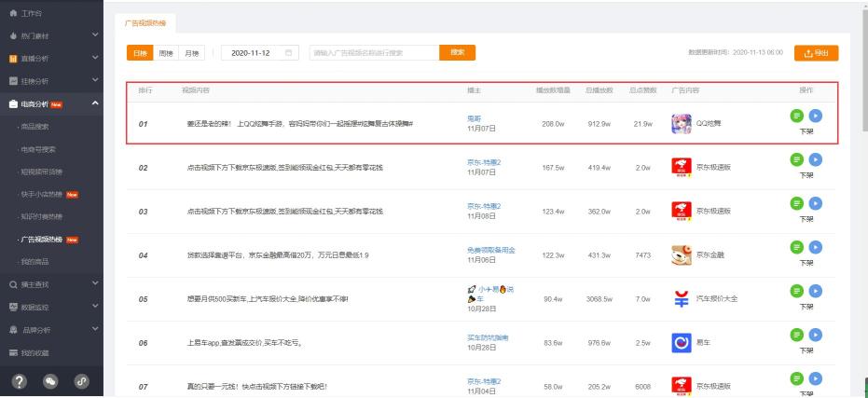Click the orange 搜索 search button
Screen dimensions: 868x398
[457, 52]
